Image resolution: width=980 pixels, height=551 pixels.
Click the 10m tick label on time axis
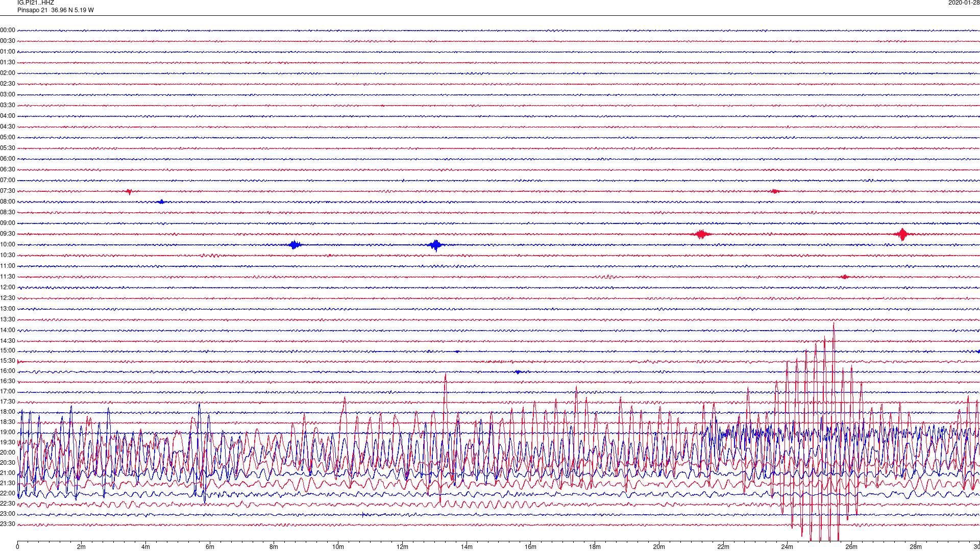coord(338,547)
